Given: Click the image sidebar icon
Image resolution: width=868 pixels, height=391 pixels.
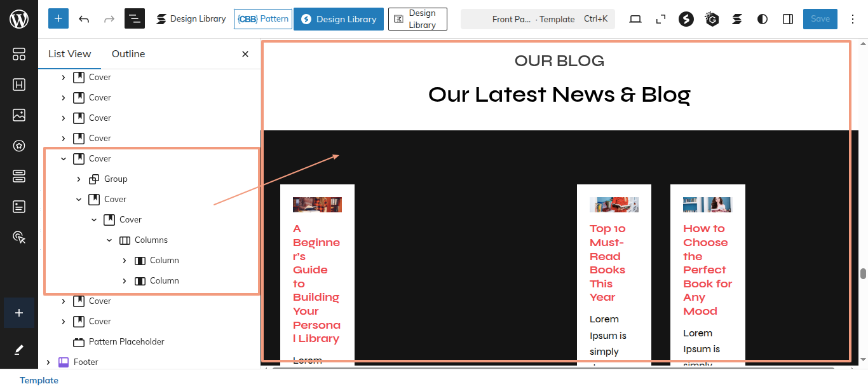Looking at the screenshot, I should (19, 115).
